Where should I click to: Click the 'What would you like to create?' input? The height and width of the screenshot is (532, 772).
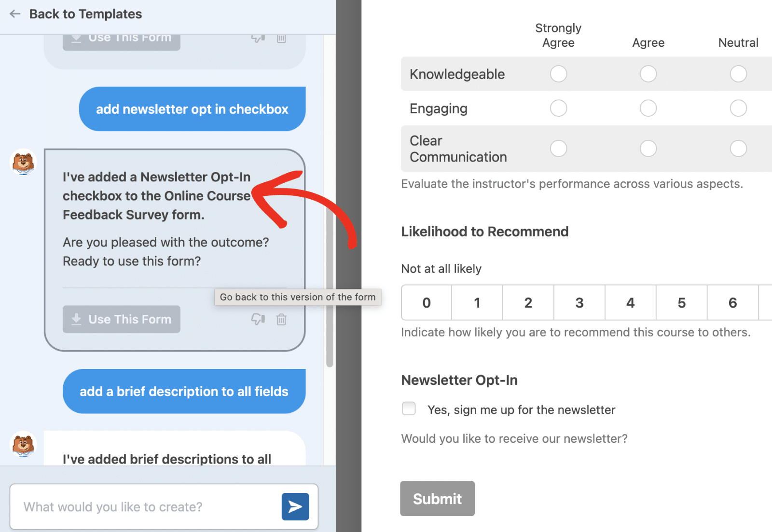(x=145, y=507)
